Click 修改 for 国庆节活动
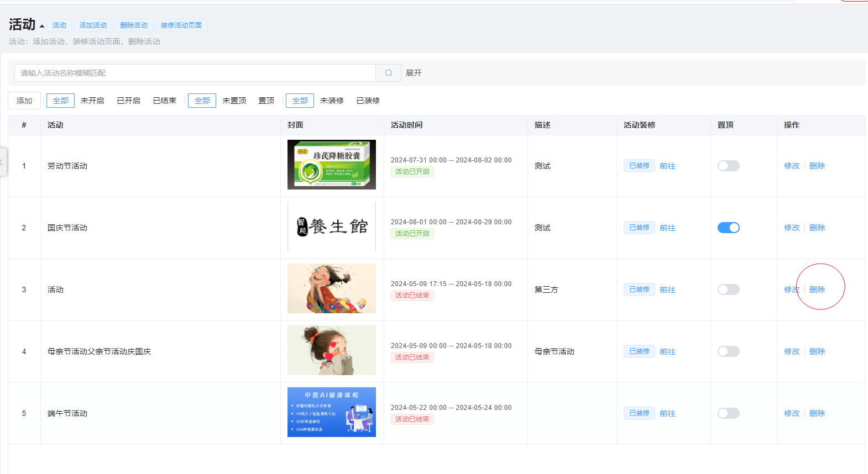Screen dimensions: 868x474 click(792, 228)
